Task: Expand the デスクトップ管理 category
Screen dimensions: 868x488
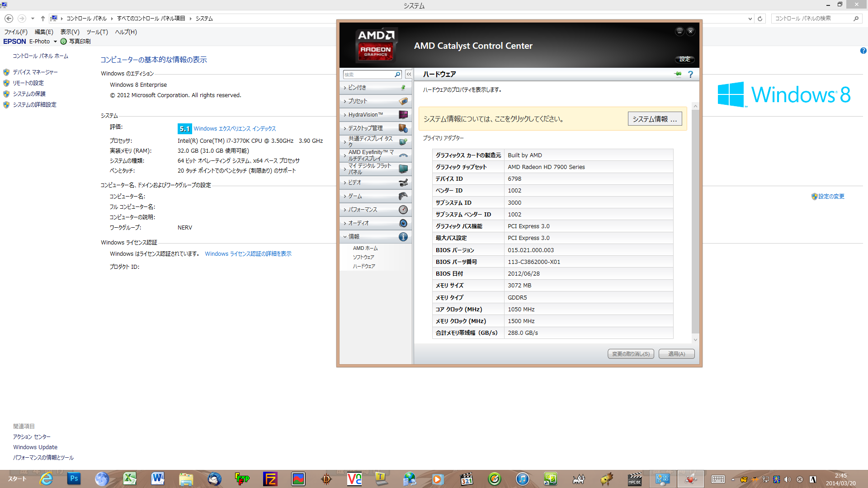Action: 365,128
